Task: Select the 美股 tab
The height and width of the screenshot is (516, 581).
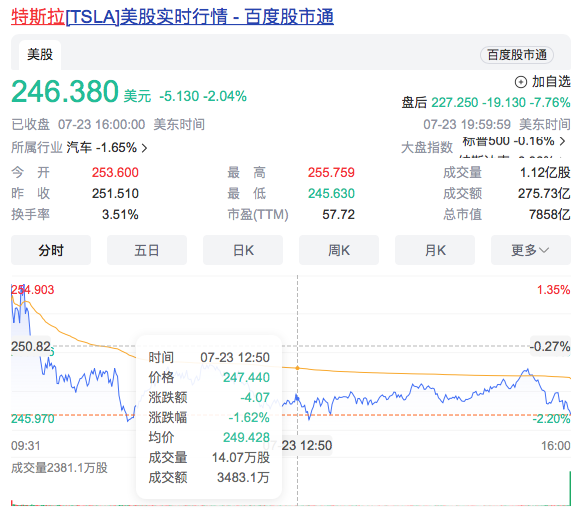Action: pos(40,54)
